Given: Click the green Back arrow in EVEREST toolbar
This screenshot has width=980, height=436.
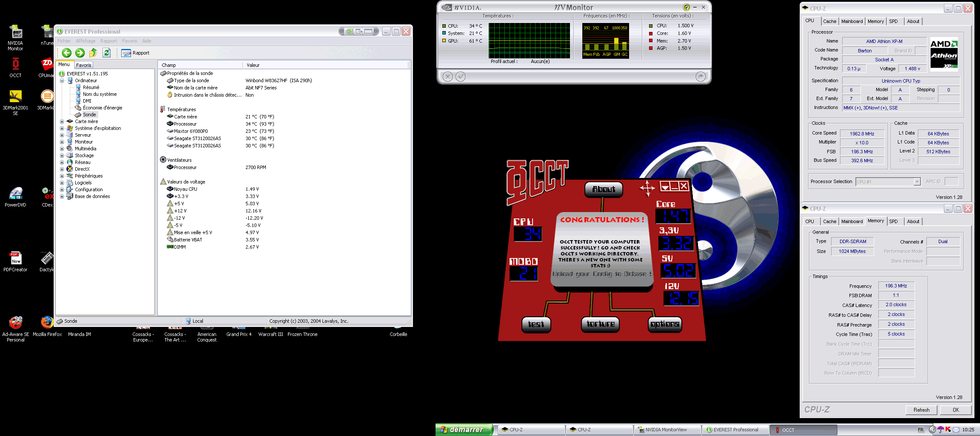Looking at the screenshot, I should click(x=66, y=53).
